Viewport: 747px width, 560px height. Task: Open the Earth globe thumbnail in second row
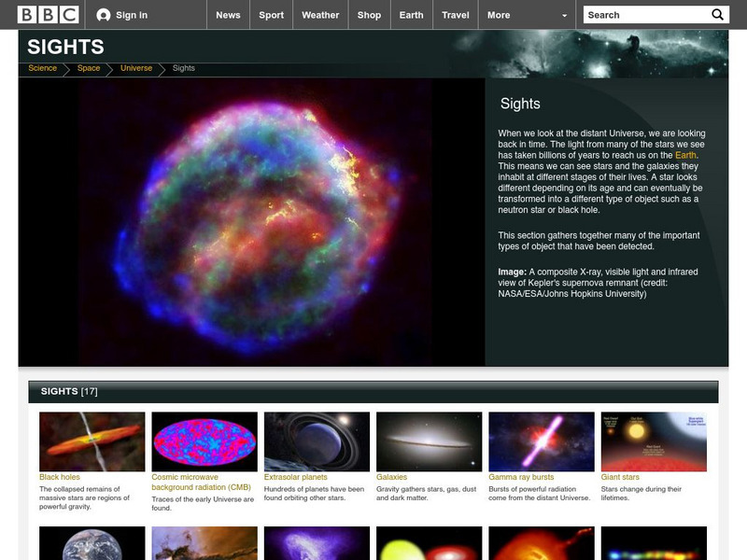point(92,543)
